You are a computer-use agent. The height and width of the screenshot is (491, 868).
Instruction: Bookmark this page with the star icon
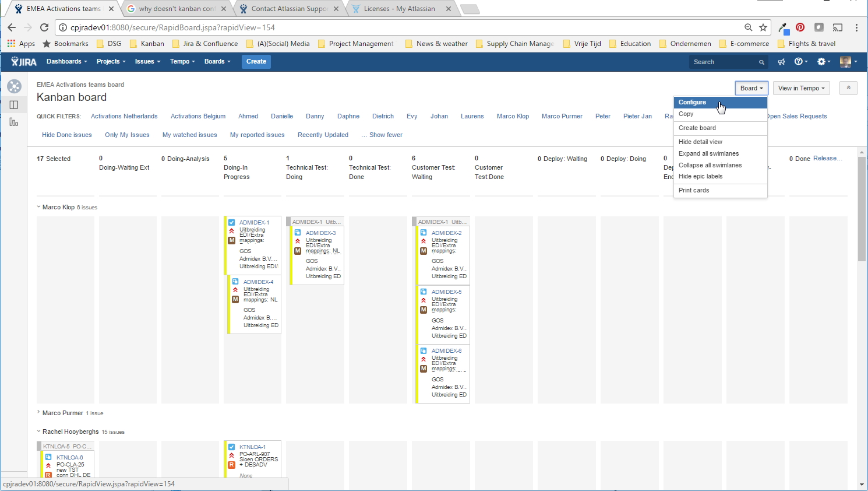(763, 27)
